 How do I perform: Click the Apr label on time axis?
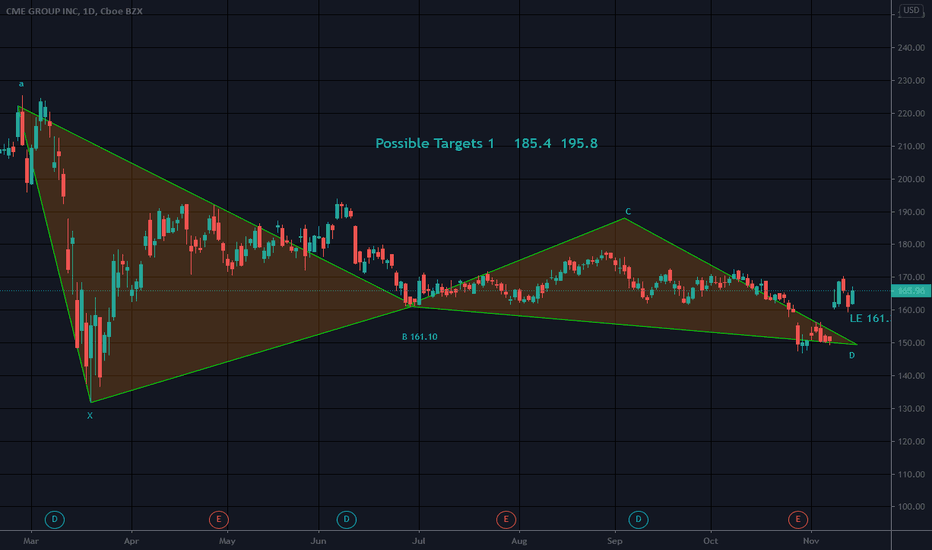click(131, 541)
